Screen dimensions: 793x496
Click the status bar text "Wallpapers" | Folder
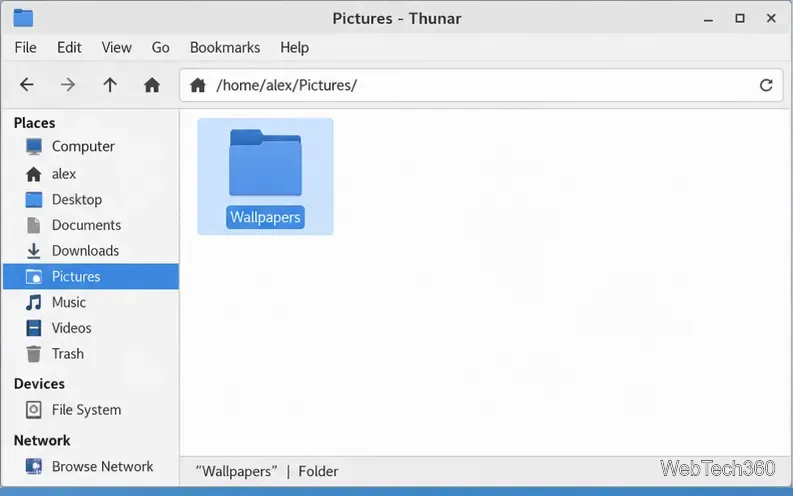[267, 471]
